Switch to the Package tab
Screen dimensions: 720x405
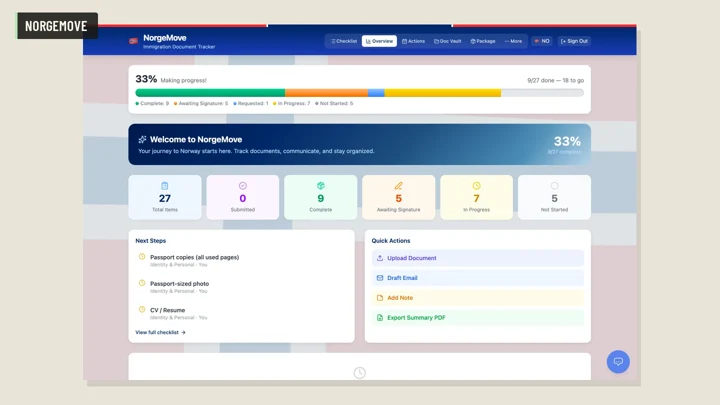pos(483,41)
